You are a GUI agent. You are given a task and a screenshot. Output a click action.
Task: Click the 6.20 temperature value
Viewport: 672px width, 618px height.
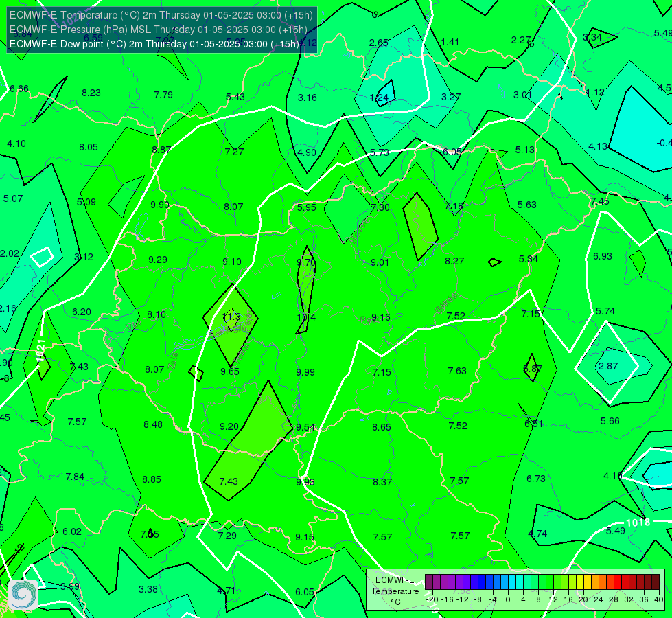point(82,312)
